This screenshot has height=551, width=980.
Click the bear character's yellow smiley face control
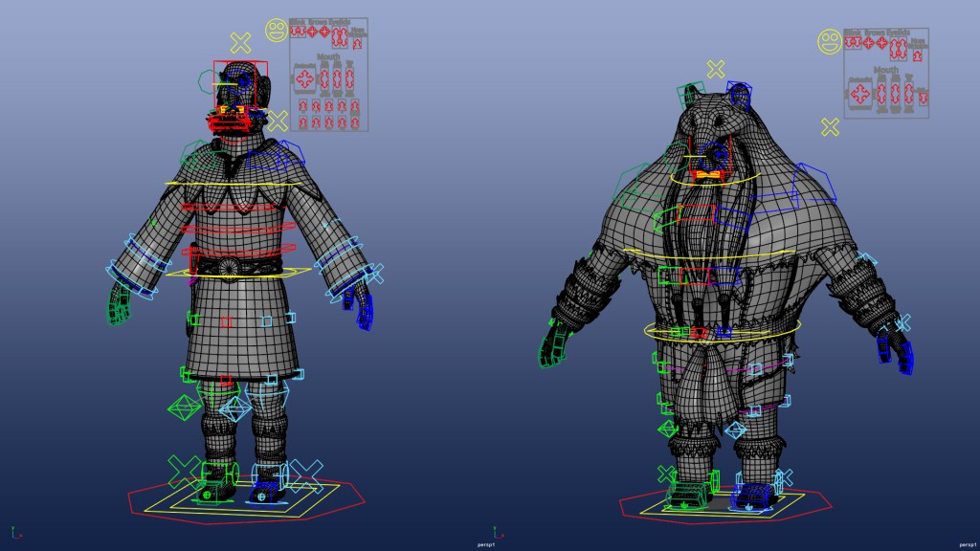click(829, 41)
